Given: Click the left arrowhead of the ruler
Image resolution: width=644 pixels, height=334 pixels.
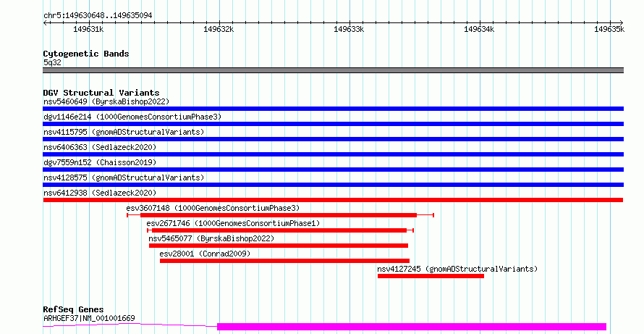Looking at the screenshot, I should tap(45, 23).
